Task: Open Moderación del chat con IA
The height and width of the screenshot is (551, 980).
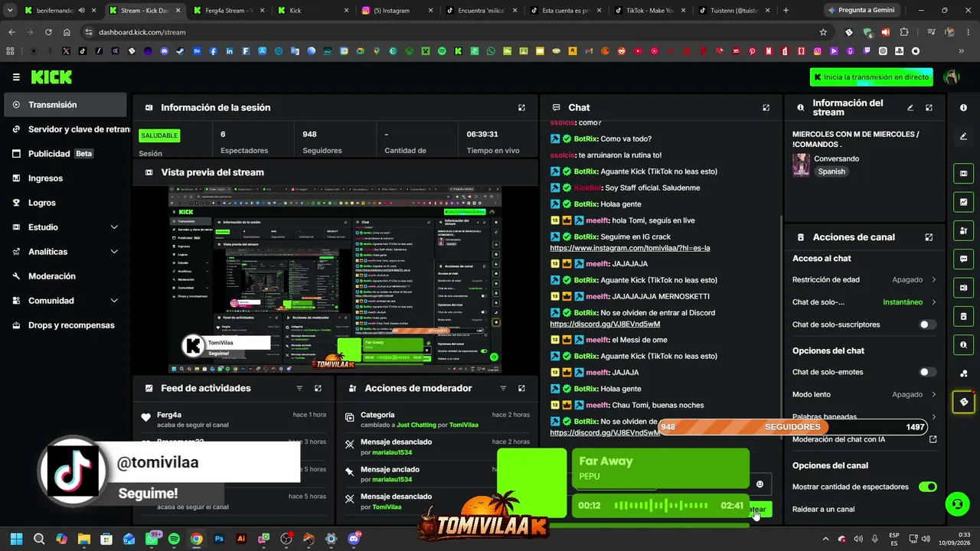Action: click(864, 440)
